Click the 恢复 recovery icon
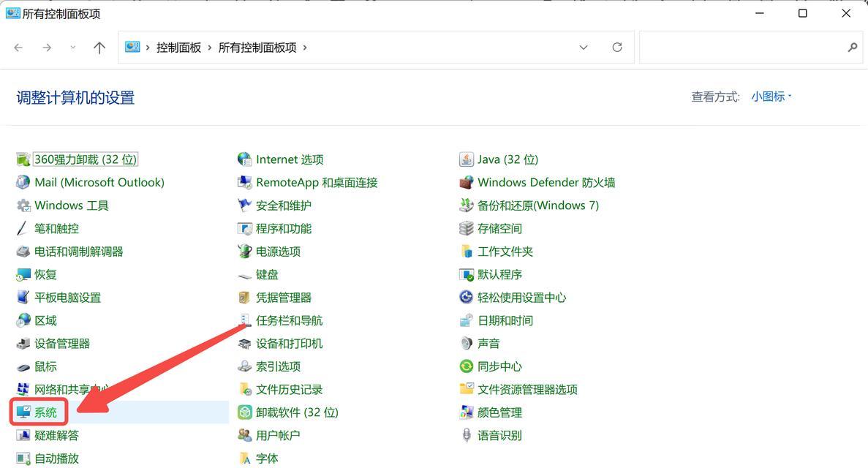 [x=23, y=275]
